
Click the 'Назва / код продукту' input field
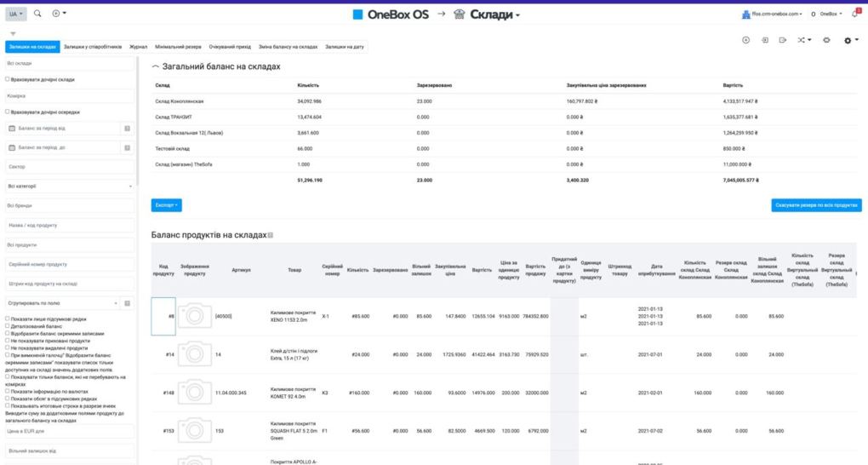pyautogui.click(x=68, y=225)
